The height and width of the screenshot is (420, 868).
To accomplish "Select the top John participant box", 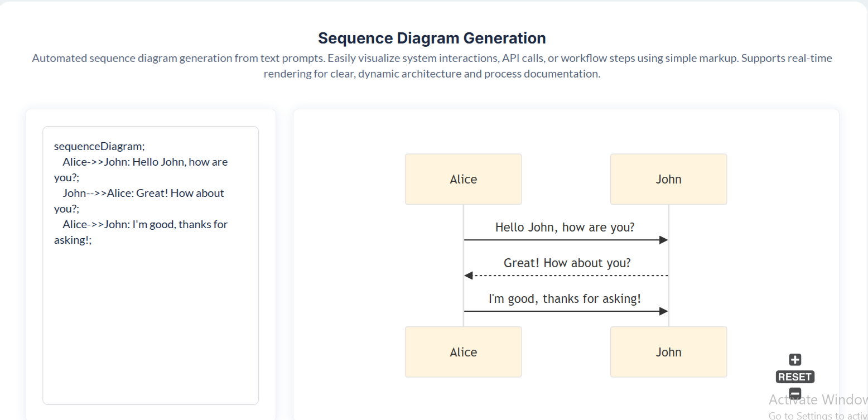I will [x=668, y=179].
